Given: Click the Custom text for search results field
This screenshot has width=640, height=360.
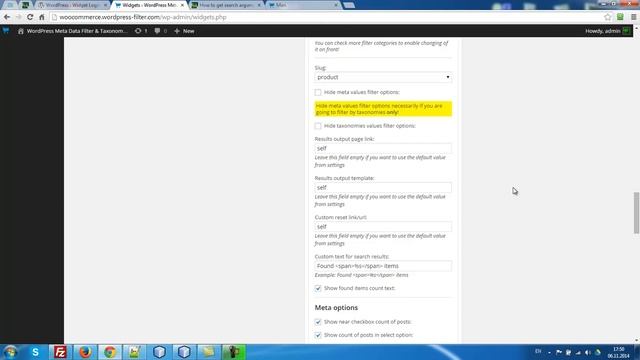Looking at the screenshot, I should click(383, 266).
